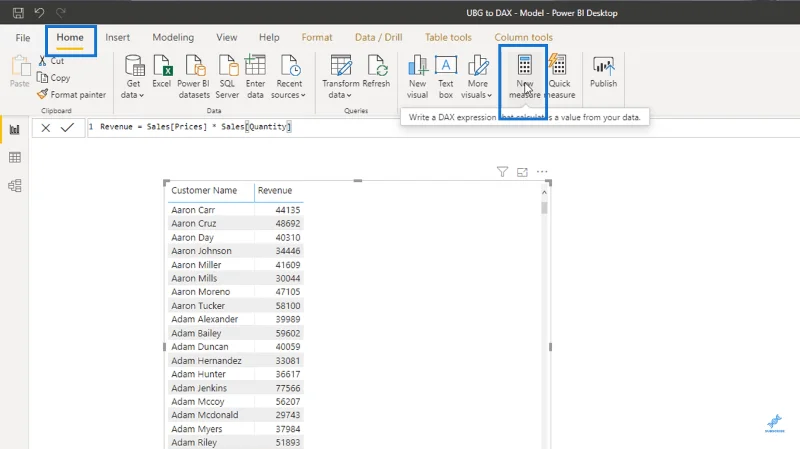
Task: Switch to Data view in sidebar
Action: 15,158
